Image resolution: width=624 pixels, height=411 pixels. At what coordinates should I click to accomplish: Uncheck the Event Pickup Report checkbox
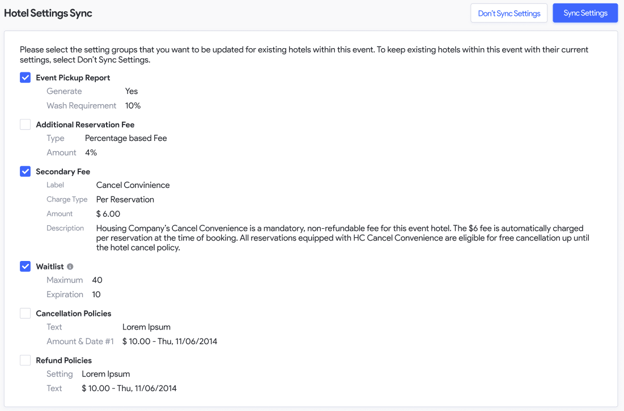pyautogui.click(x=25, y=78)
